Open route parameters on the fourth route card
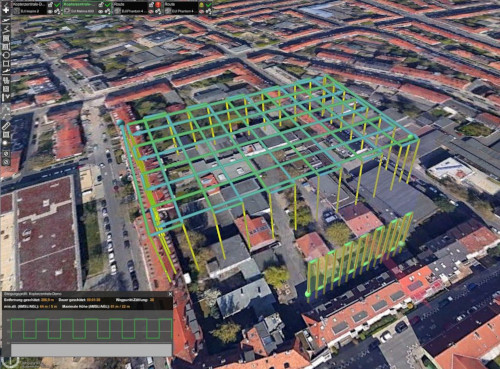 click(x=209, y=11)
